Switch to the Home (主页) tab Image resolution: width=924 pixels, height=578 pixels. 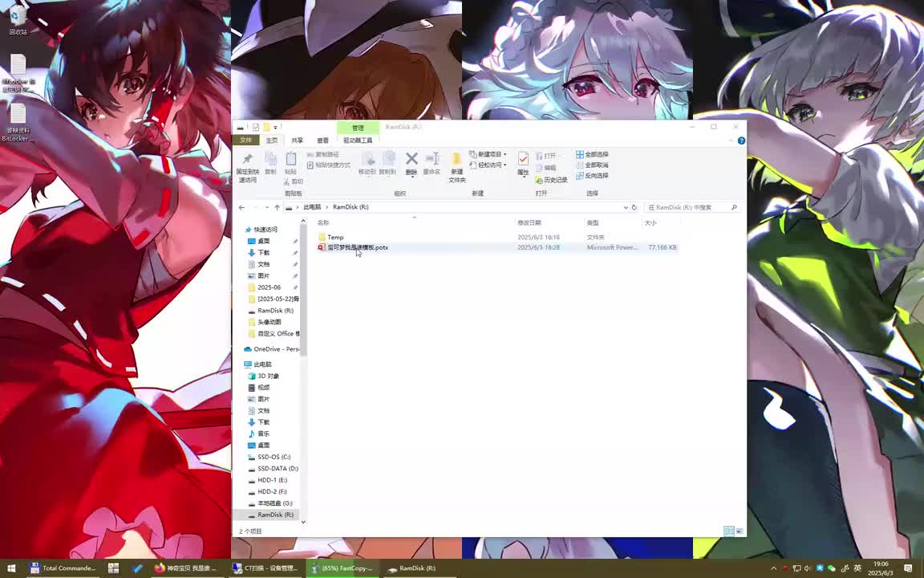272,140
